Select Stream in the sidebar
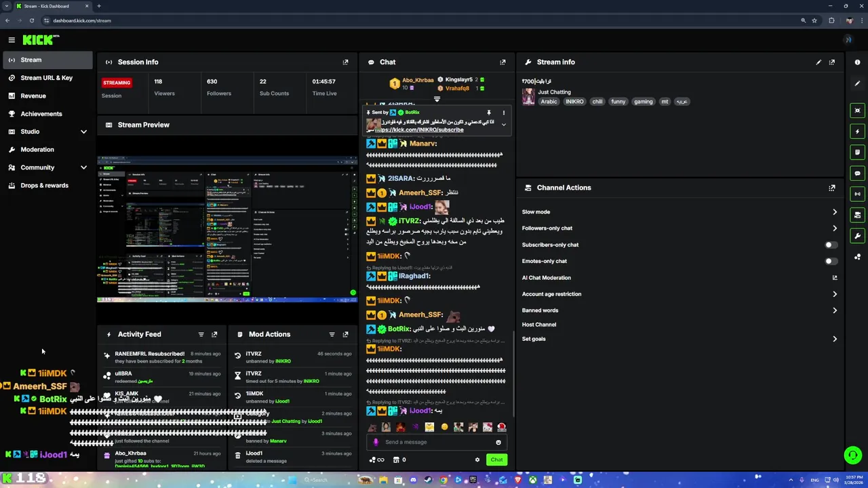This screenshot has height=488, width=868. tap(46, 60)
